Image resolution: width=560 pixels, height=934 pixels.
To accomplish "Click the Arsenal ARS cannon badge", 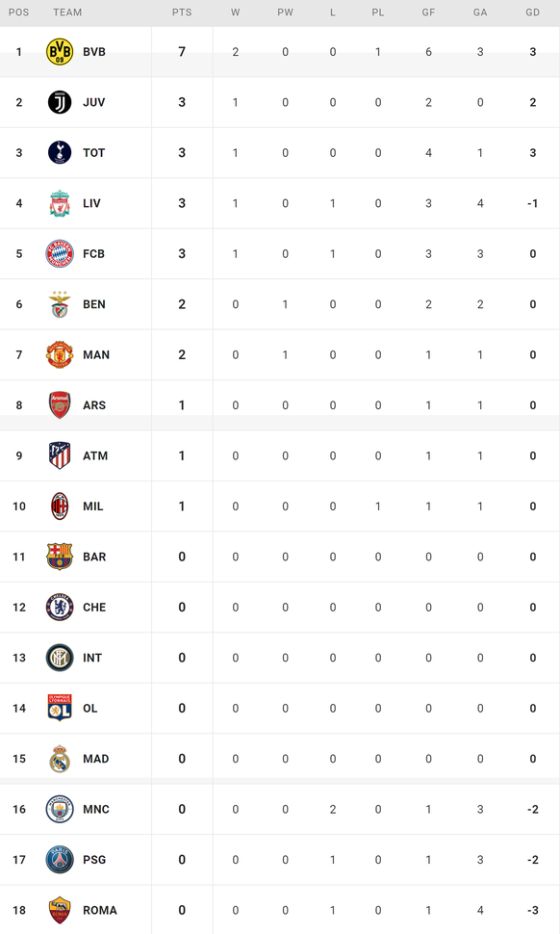I will [60, 405].
